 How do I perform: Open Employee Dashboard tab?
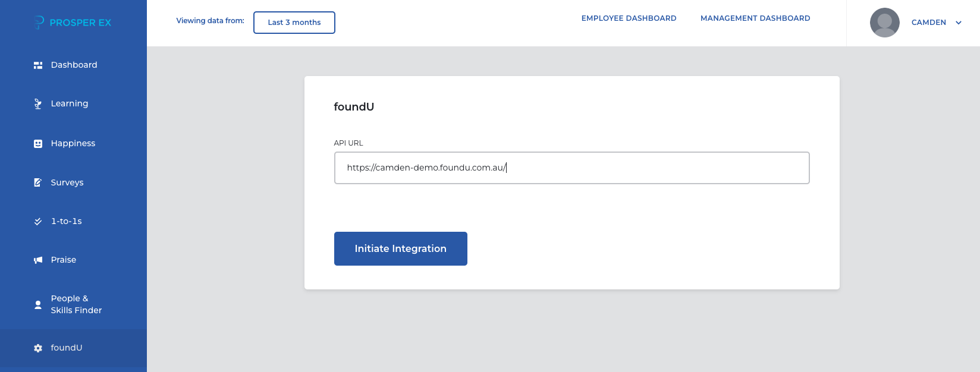(x=629, y=18)
